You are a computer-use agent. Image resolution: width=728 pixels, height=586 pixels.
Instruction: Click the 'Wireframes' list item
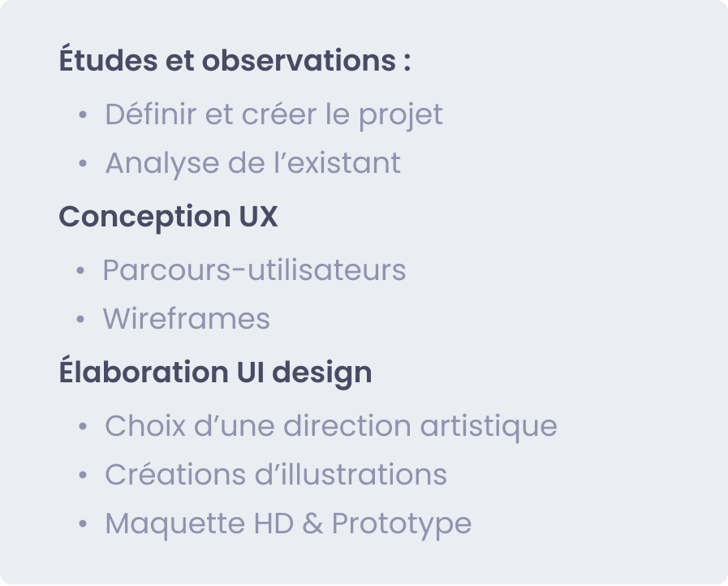186,318
